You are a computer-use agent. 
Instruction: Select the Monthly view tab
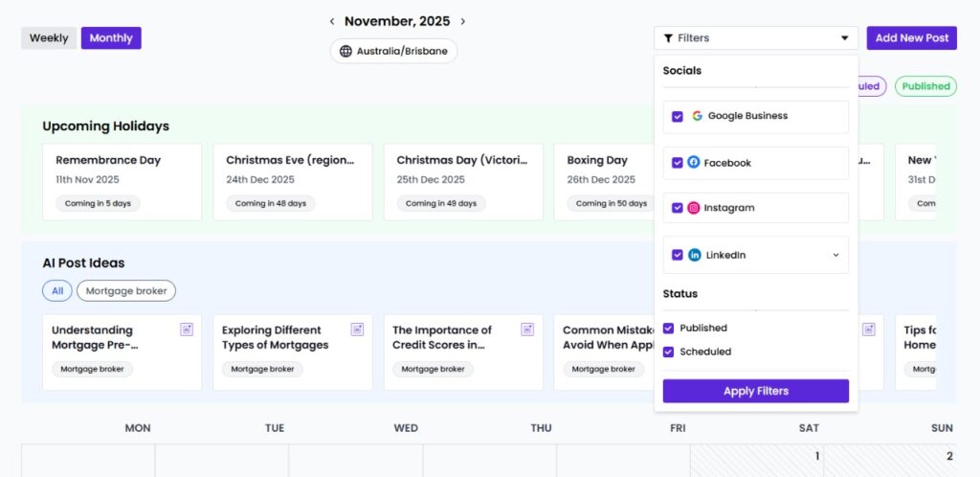point(111,38)
